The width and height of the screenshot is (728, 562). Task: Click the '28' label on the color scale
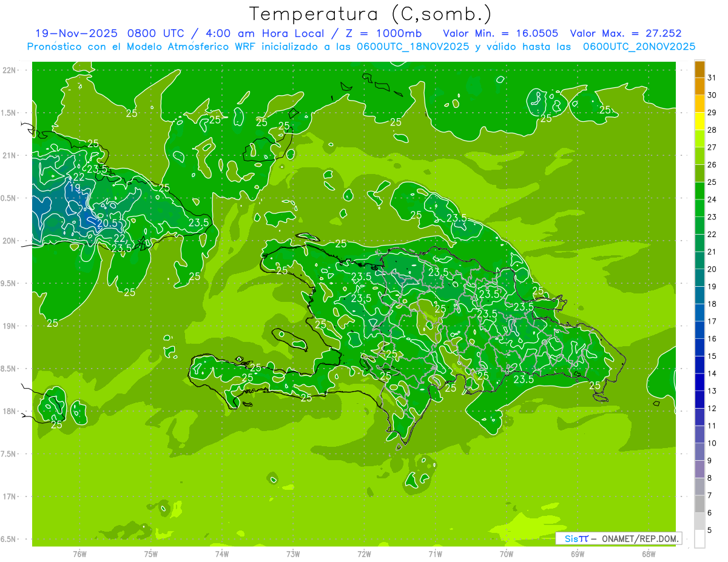click(x=712, y=130)
